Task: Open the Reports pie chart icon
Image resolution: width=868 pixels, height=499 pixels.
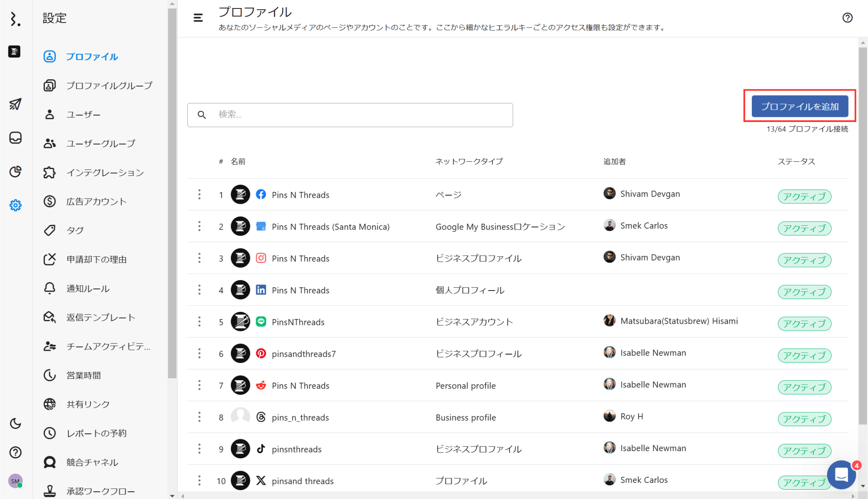Action: coord(15,172)
